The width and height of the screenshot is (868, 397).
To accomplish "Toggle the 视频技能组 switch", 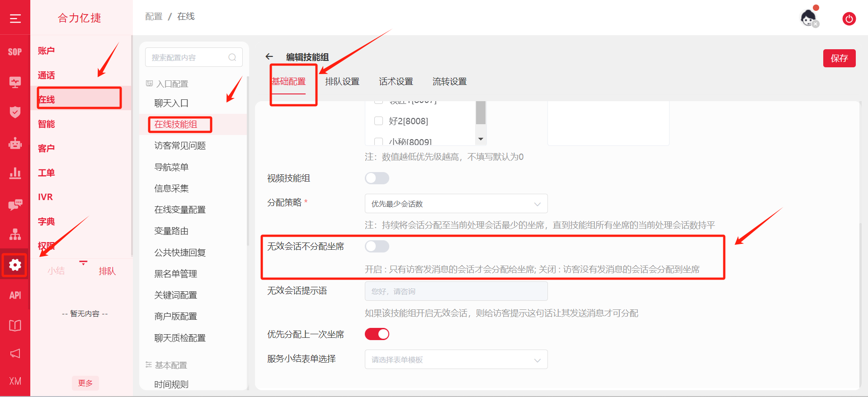I will click(x=377, y=178).
